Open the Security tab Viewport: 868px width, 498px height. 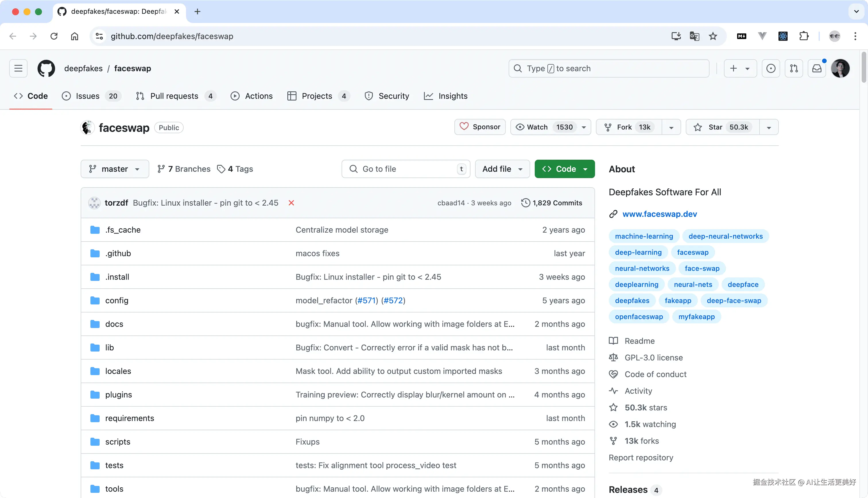(387, 96)
